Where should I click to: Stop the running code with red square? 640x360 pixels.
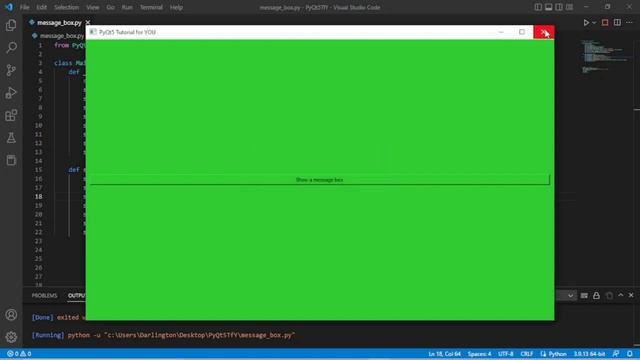(605, 23)
